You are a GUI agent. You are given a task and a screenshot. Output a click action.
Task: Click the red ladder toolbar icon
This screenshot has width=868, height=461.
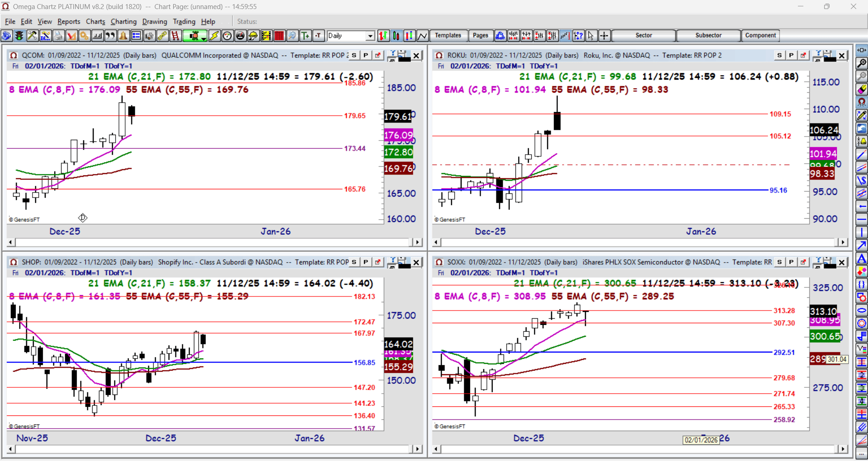[x=175, y=36]
